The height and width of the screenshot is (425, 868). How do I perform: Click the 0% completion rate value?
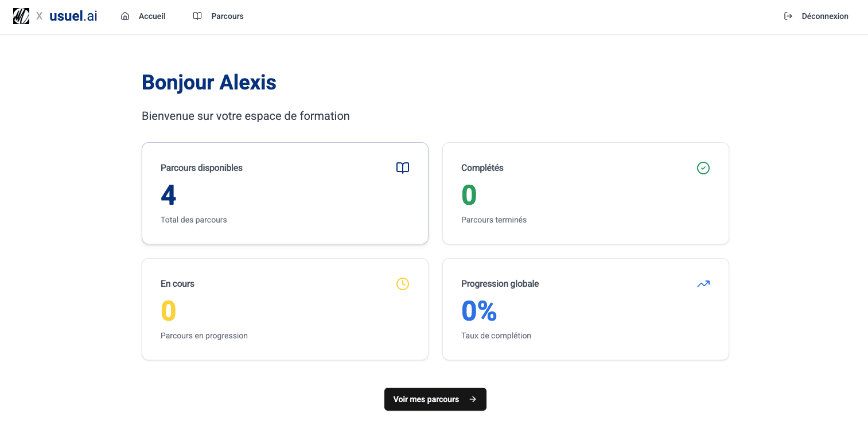pyautogui.click(x=478, y=311)
